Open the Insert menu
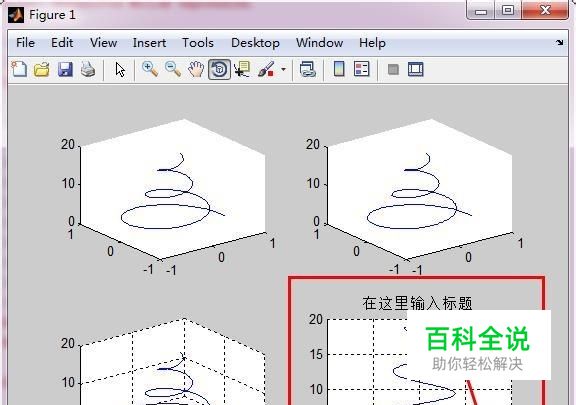 [149, 43]
